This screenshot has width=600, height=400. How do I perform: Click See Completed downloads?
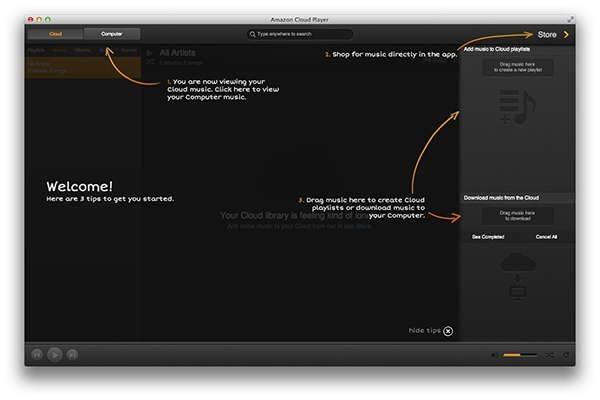[x=488, y=237]
